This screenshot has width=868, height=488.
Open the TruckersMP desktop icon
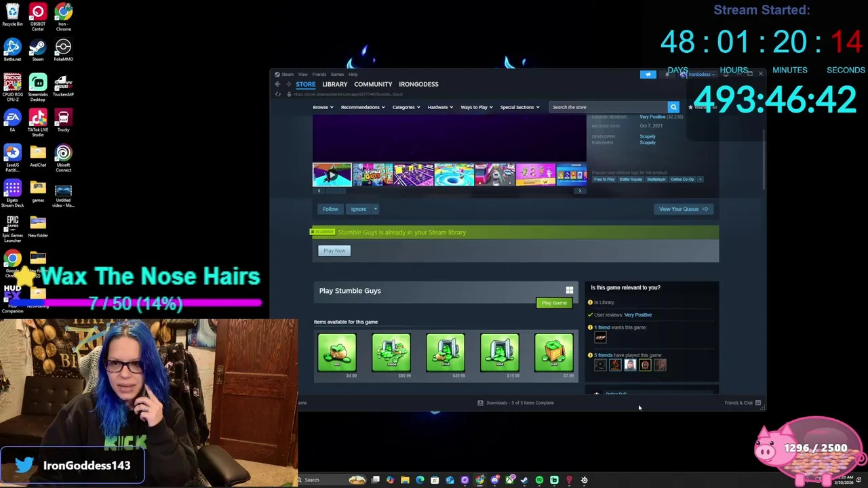(x=63, y=85)
